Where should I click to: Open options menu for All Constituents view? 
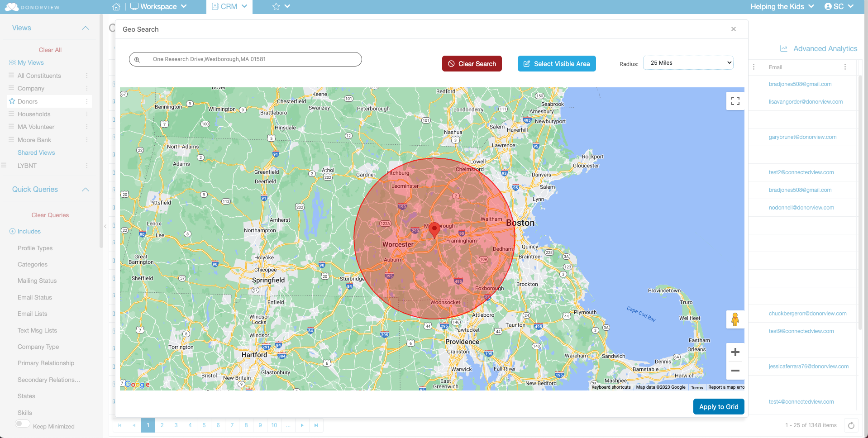(x=87, y=76)
